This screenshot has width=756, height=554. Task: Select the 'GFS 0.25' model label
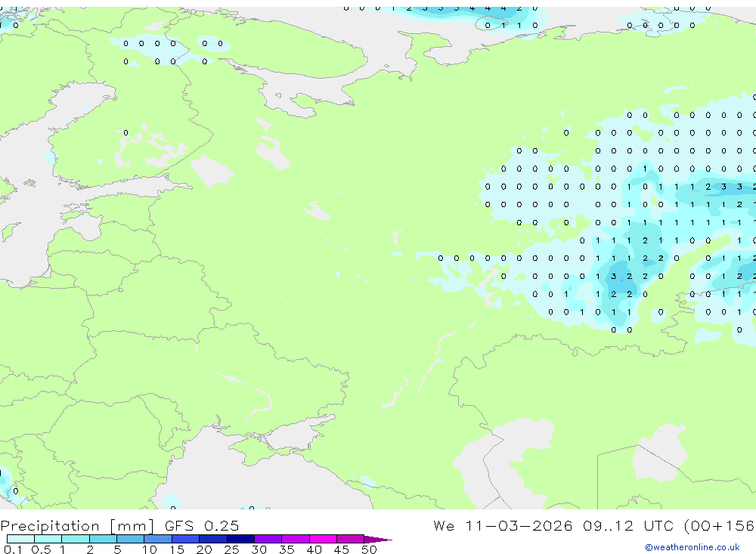click(x=202, y=526)
